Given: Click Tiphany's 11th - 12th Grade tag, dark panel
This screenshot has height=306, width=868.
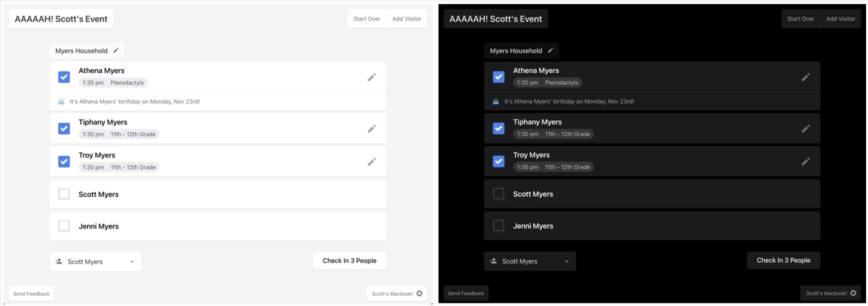Looking at the screenshot, I should click(567, 134).
